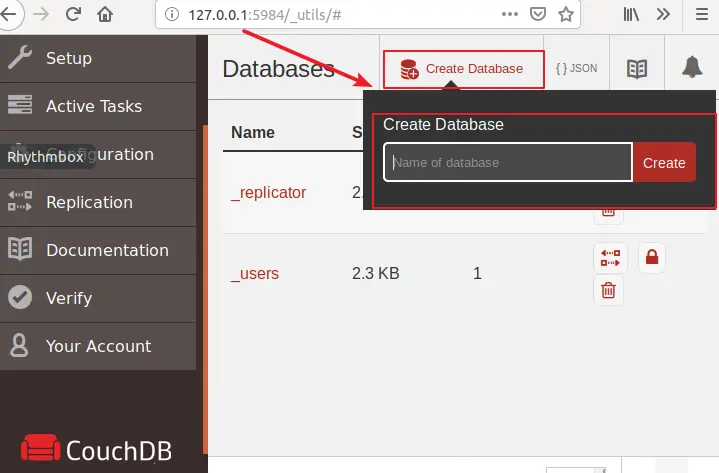Focus the Name of database field
719x473 pixels.
point(508,162)
